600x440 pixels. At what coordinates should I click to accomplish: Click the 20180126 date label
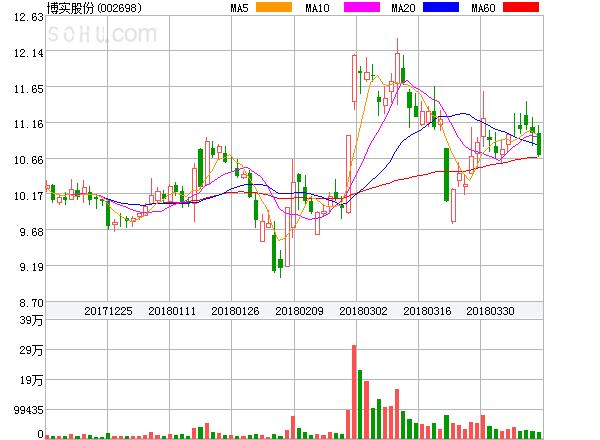(x=235, y=311)
